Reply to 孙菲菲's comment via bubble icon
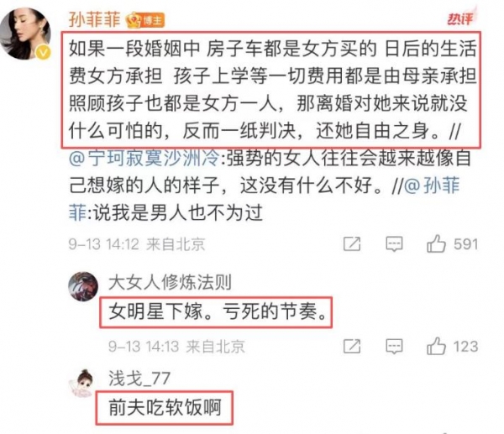 pyautogui.click(x=394, y=244)
